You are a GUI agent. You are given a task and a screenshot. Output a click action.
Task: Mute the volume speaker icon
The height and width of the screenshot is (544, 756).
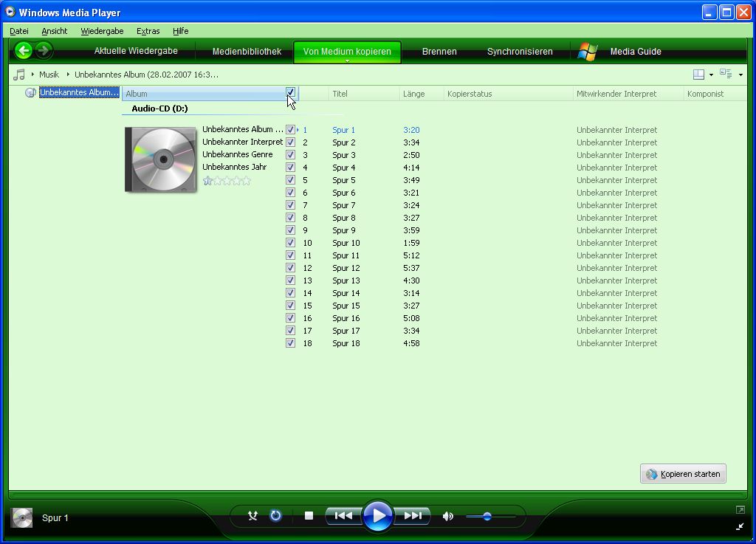pos(448,517)
